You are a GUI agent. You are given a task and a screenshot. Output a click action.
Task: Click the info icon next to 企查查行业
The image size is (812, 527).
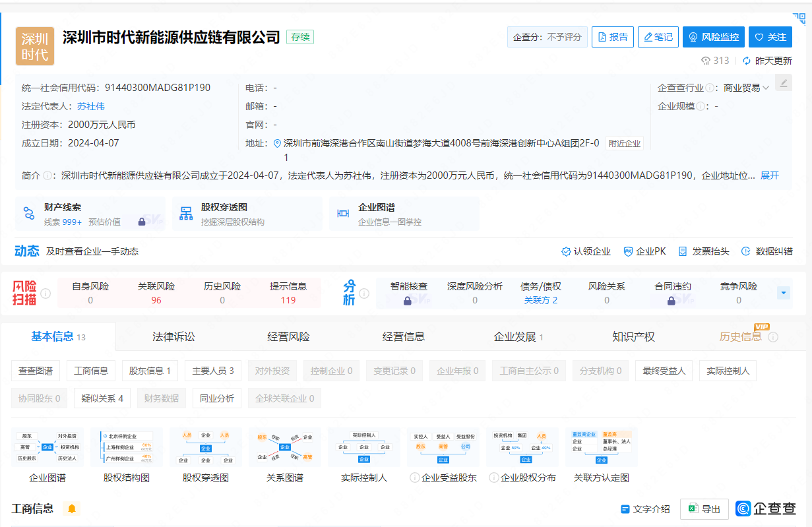pyautogui.click(x=710, y=88)
